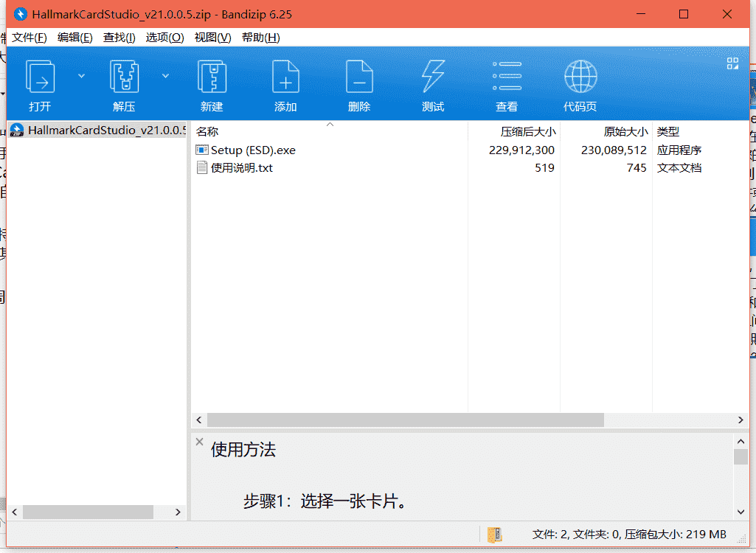Select the Setup (ESD).exe file
756x553 pixels.
click(253, 150)
